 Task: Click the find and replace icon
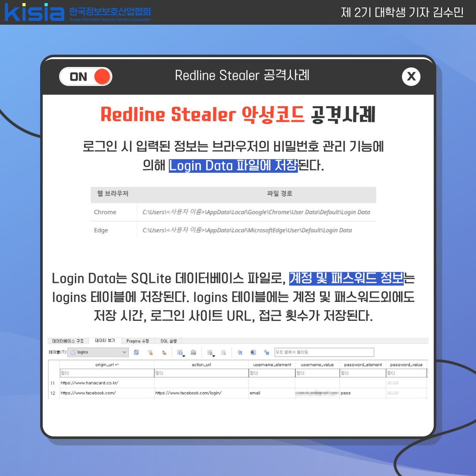267,352
